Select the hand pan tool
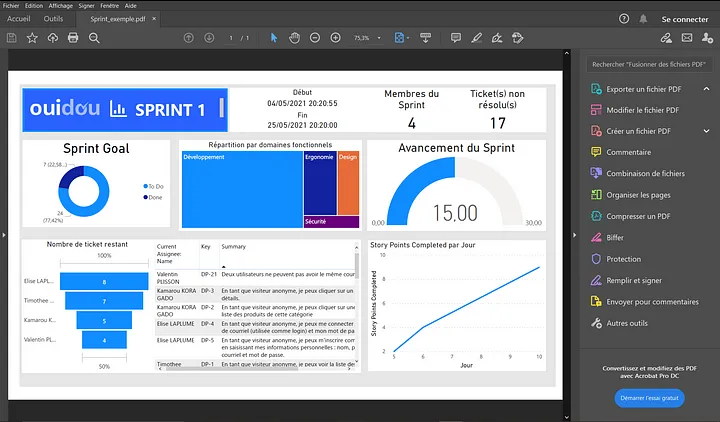 tap(294, 38)
